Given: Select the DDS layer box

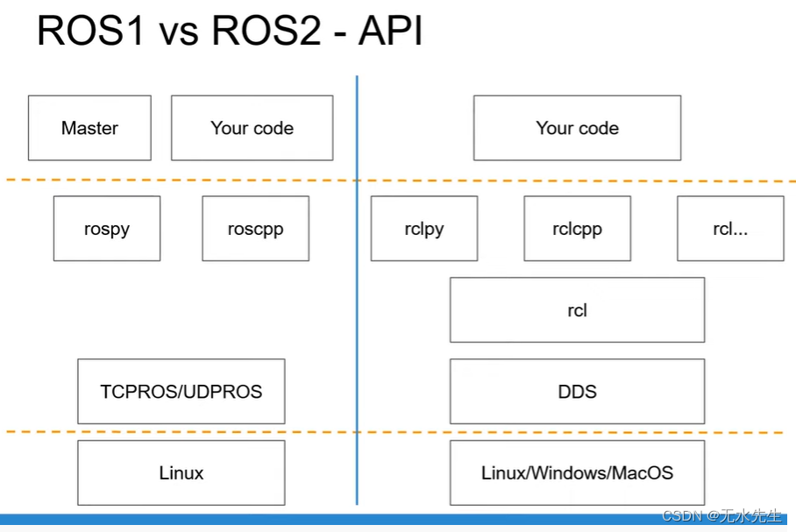Looking at the screenshot, I should 577,391.
